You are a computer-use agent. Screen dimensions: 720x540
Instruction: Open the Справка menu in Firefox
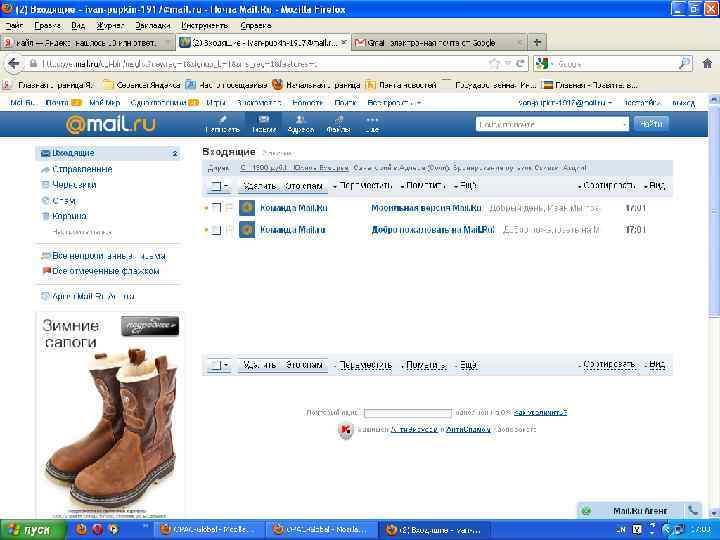[x=256, y=26]
